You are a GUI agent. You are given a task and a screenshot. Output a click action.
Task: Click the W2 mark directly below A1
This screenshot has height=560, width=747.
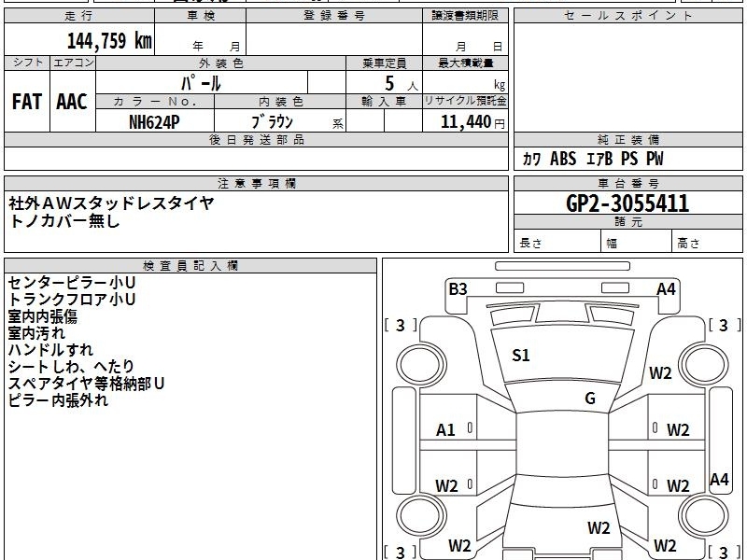pos(446,485)
